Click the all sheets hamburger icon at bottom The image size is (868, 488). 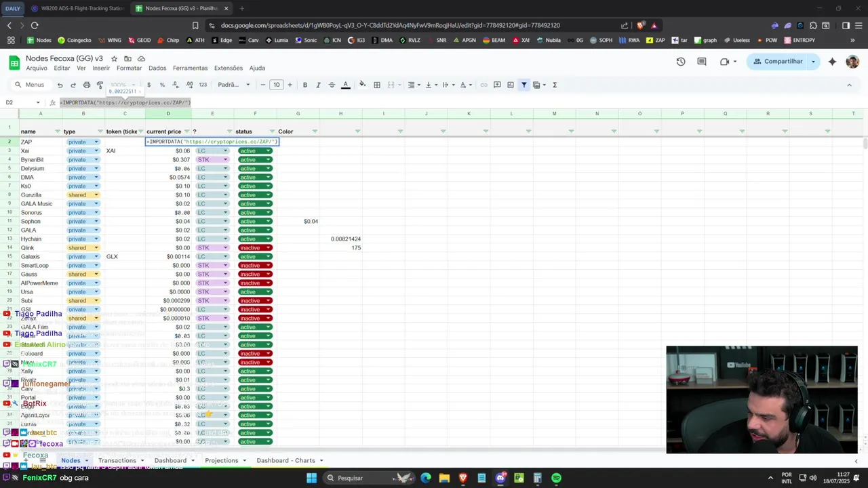43,461
